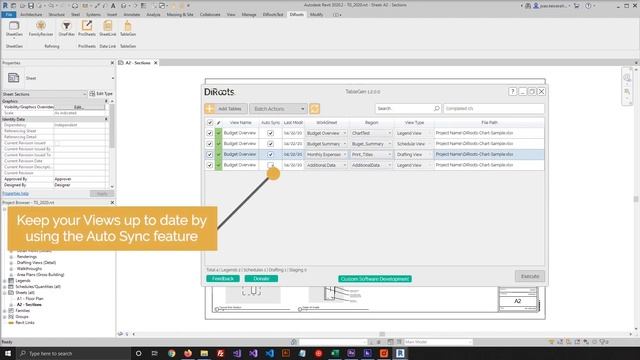Click the edit pencil column header icon
Viewport: 640px width, 360px height.
(x=218, y=122)
